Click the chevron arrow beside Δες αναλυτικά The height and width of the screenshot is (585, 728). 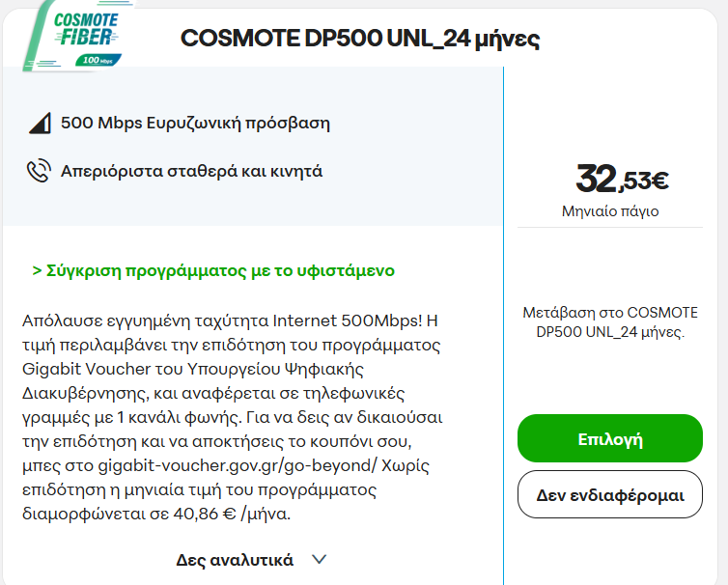click(320, 559)
